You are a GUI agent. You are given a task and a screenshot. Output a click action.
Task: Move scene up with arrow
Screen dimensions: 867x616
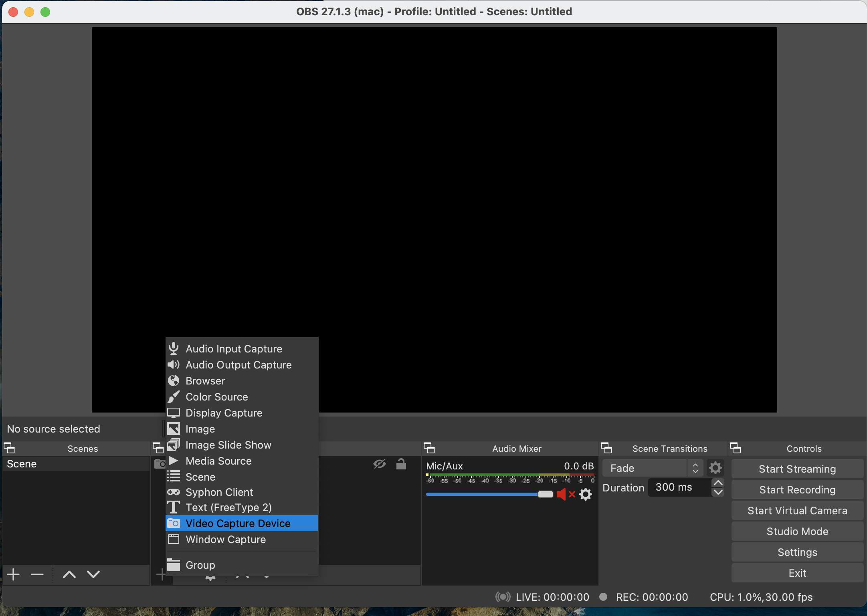point(69,574)
